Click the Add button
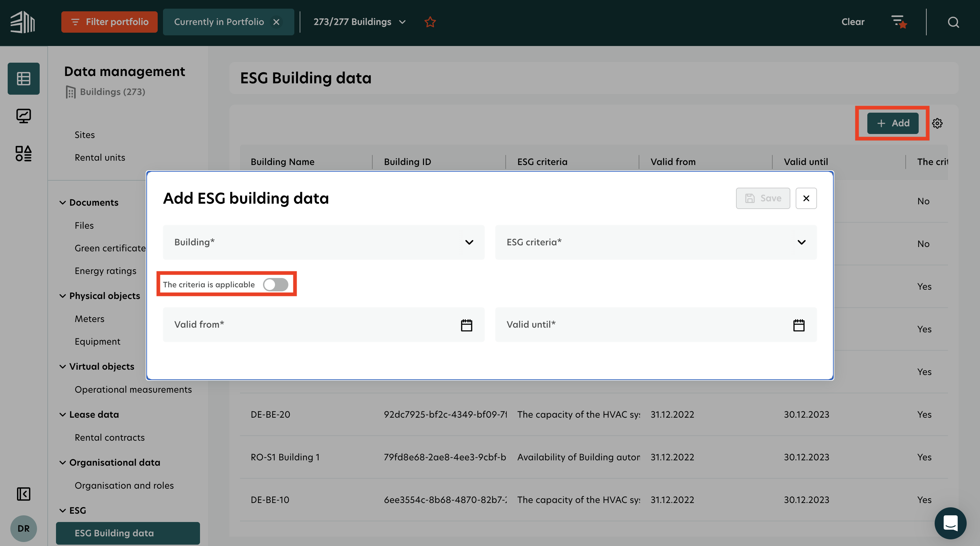The image size is (980, 546). pos(893,123)
